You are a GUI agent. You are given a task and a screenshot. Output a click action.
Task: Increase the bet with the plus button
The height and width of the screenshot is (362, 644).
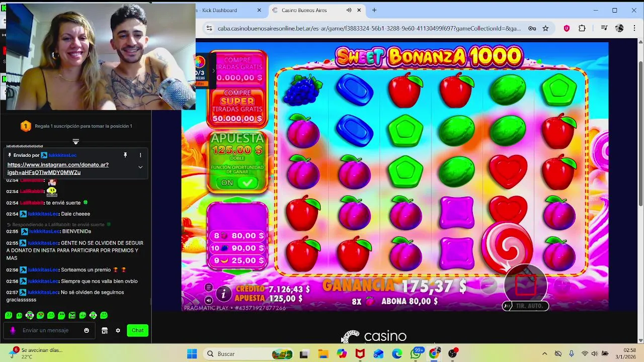point(562,285)
